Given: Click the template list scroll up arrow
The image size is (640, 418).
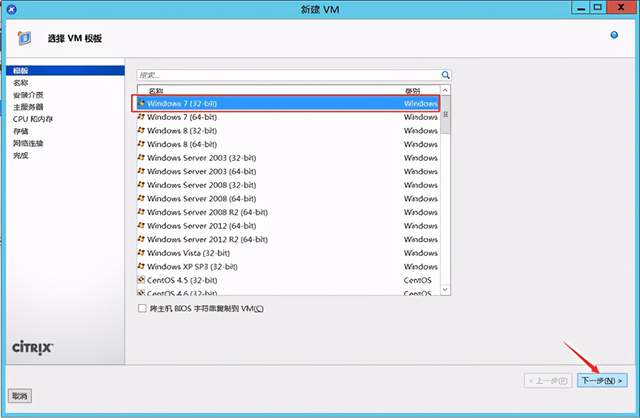Looking at the screenshot, I should coord(445,90).
